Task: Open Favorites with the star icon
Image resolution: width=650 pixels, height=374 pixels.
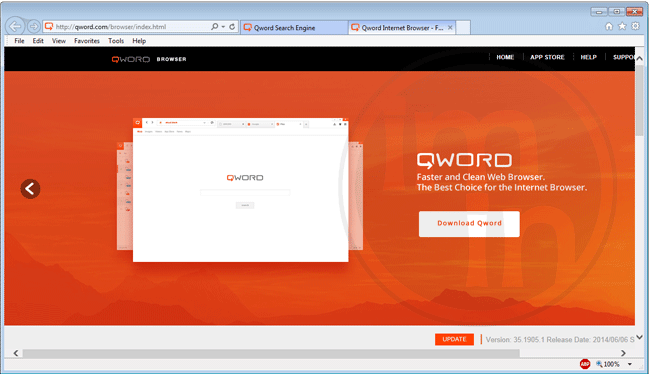Action: [x=622, y=27]
